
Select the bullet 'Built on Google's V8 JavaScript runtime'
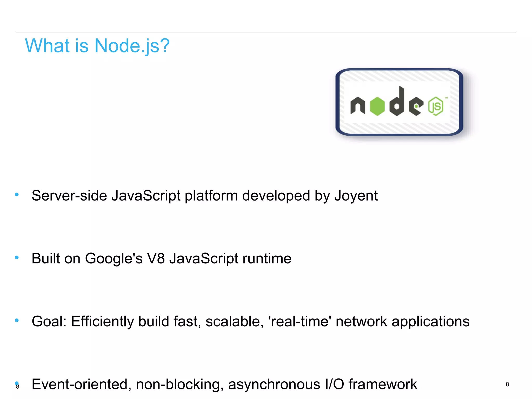[x=161, y=258]
